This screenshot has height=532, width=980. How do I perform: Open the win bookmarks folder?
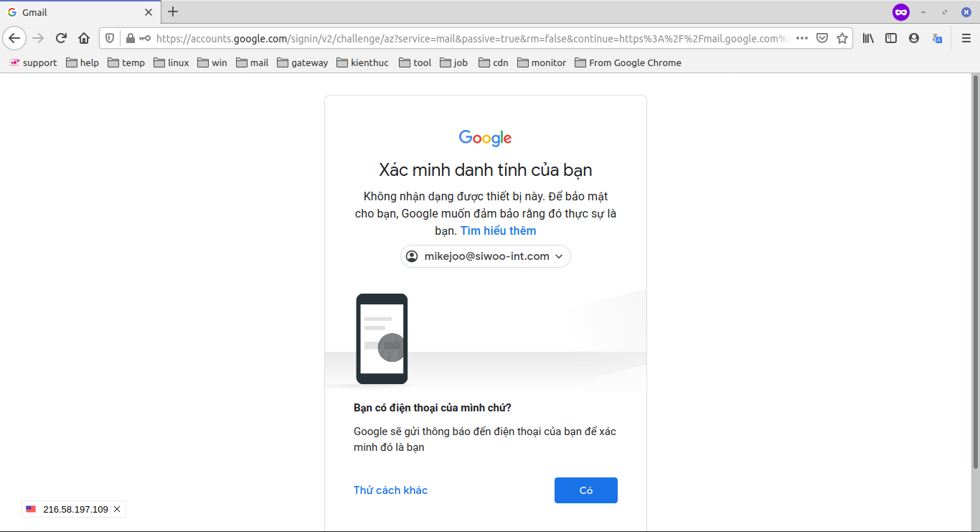(212, 62)
